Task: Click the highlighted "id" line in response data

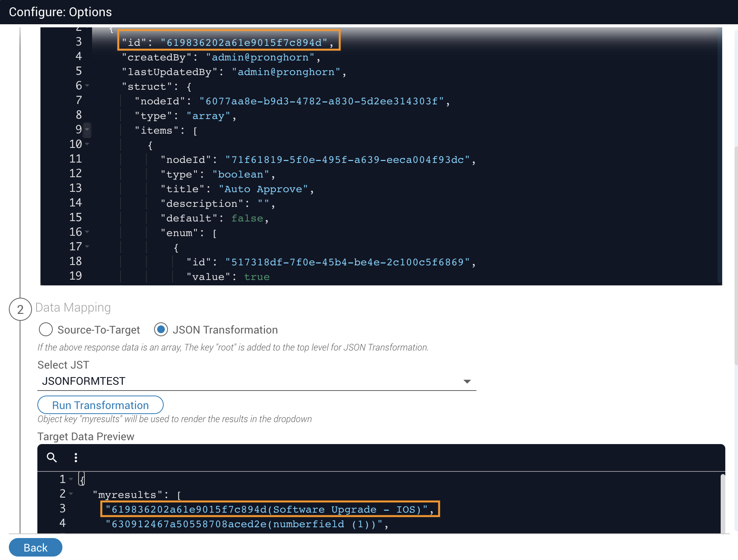Action: pyautogui.click(x=228, y=42)
